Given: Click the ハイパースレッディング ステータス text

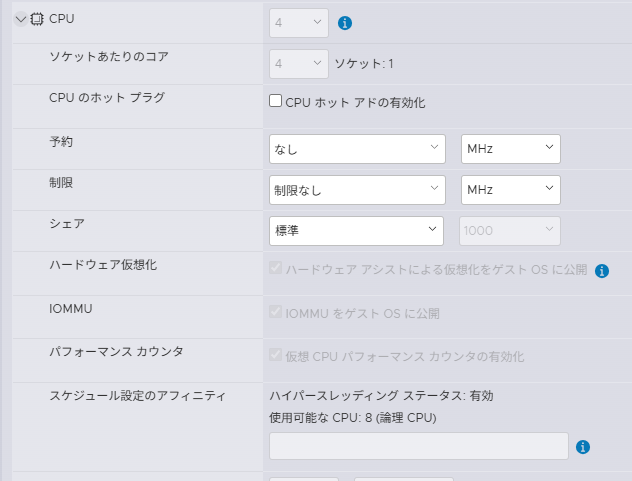Looking at the screenshot, I should pos(381,396).
